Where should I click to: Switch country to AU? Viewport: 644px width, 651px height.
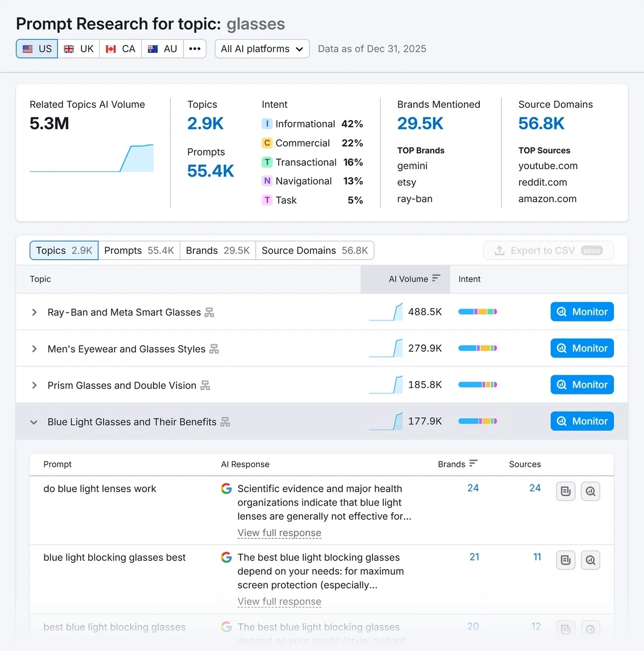pyautogui.click(x=163, y=49)
